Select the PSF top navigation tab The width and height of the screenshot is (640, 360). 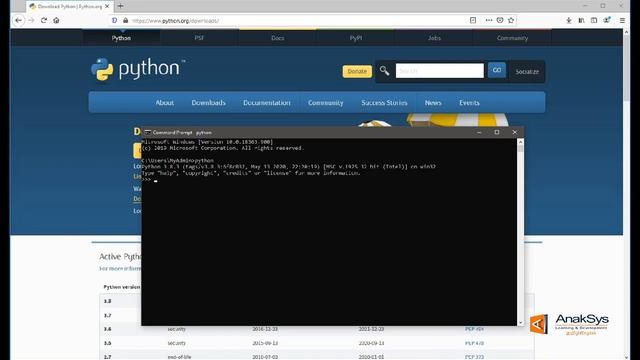[x=199, y=38]
